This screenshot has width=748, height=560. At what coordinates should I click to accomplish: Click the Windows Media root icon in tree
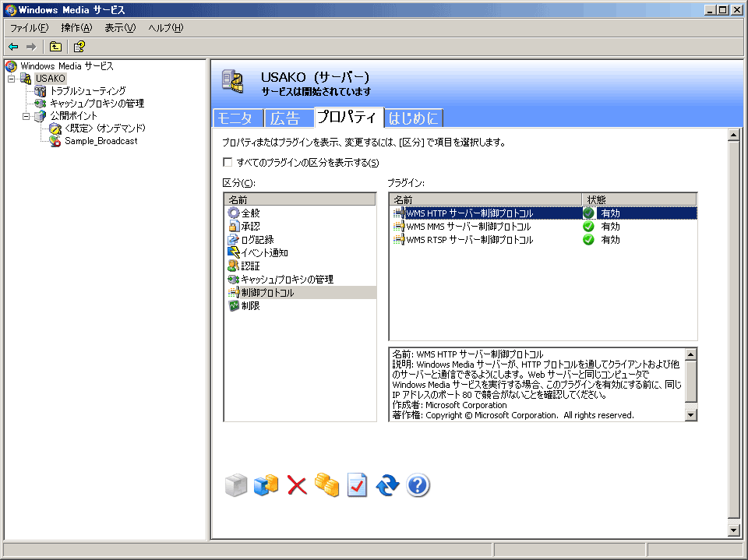tap(11, 66)
